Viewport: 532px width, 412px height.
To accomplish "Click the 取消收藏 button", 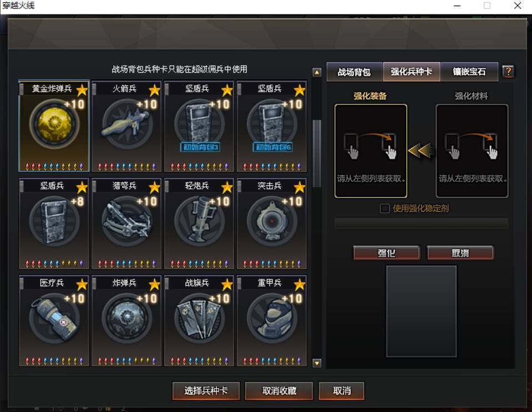I will tap(279, 391).
